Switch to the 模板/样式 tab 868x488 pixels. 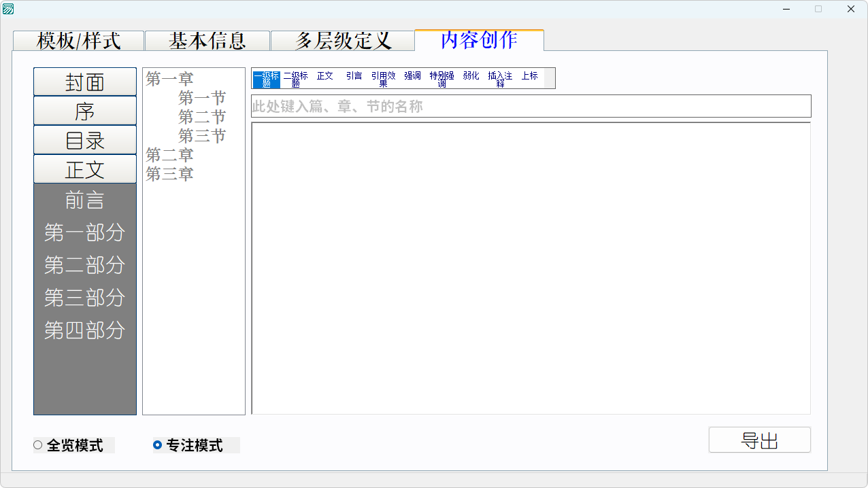79,41
